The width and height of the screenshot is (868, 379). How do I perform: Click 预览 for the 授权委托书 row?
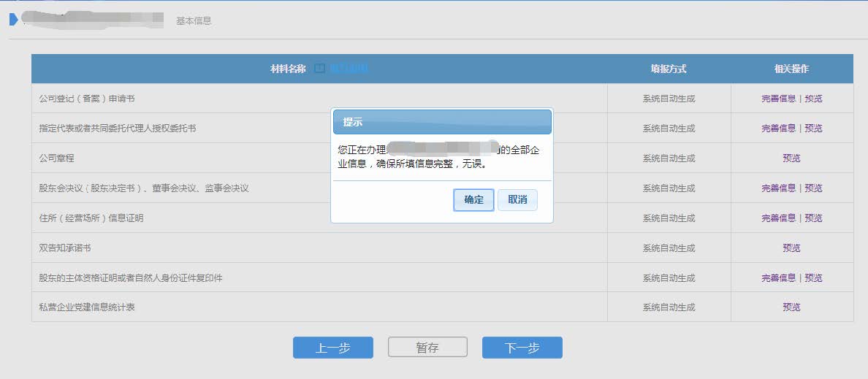point(813,129)
